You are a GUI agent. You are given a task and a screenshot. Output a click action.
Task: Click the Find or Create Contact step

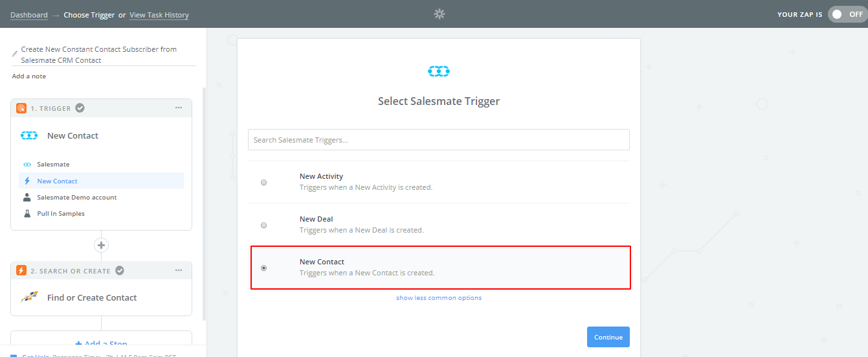click(x=101, y=297)
